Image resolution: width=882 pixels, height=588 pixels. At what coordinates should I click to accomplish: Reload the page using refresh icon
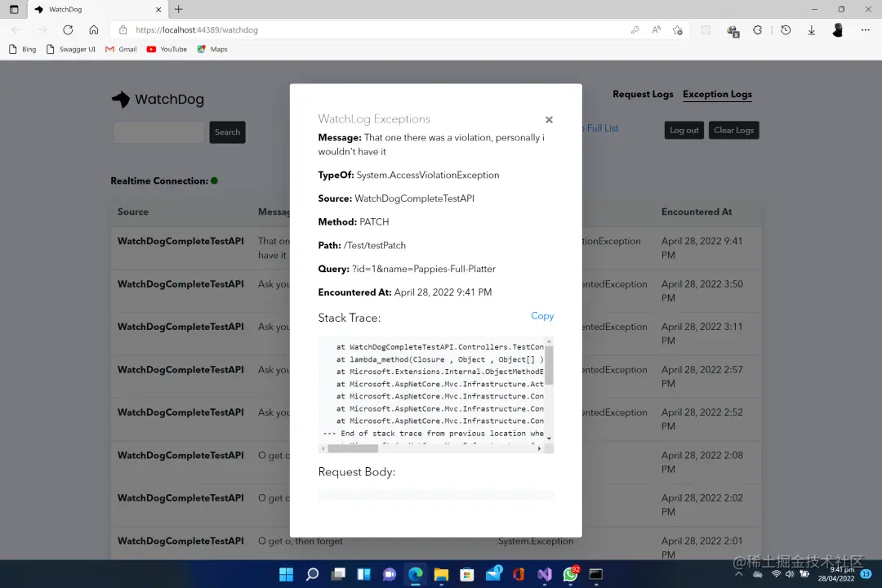point(68,30)
